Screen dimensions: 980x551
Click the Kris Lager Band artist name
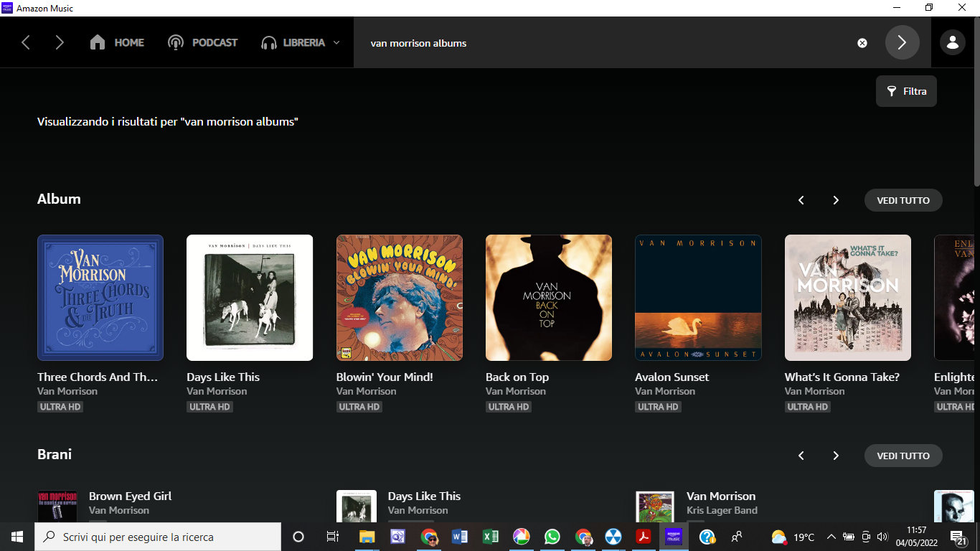(x=722, y=510)
